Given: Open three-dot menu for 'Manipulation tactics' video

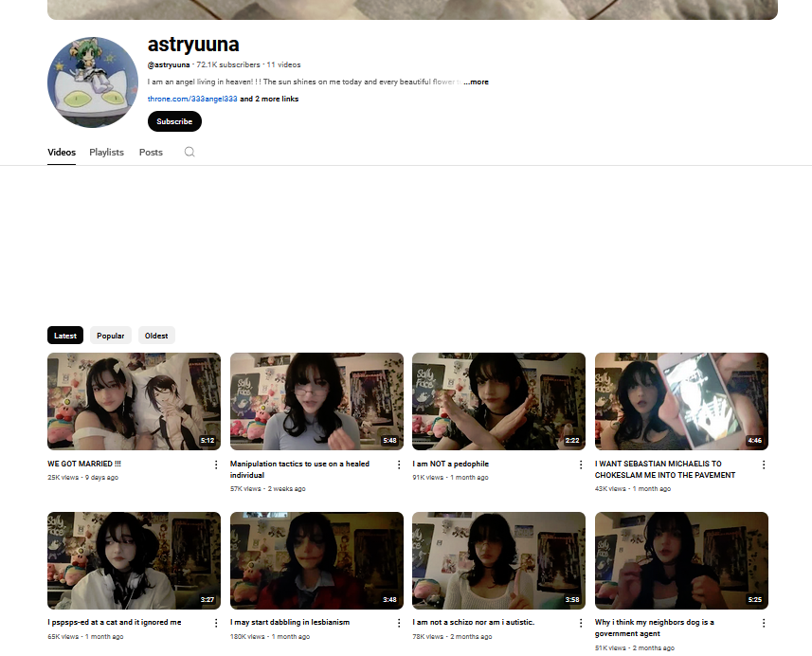Looking at the screenshot, I should pos(399,465).
